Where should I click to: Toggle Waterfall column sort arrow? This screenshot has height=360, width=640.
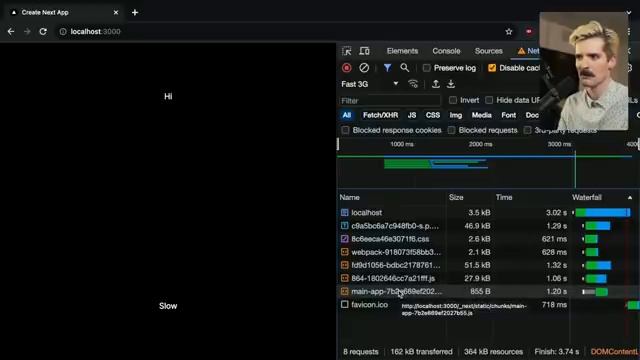click(x=630, y=198)
